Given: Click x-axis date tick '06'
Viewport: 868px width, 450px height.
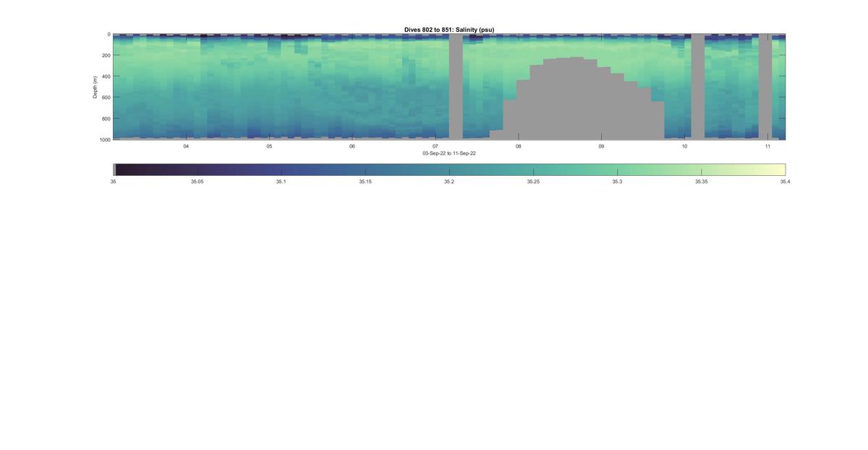Looking at the screenshot, I should (x=352, y=146).
